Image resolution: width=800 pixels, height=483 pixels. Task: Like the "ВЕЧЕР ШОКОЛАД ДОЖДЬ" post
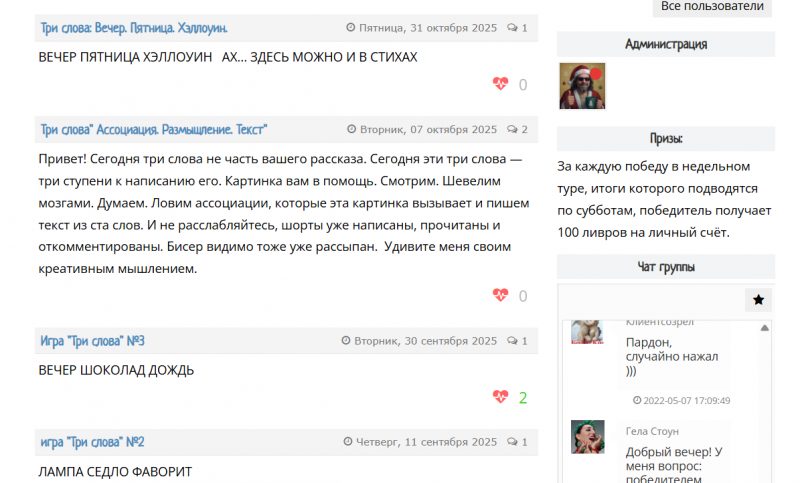pyautogui.click(x=501, y=397)
